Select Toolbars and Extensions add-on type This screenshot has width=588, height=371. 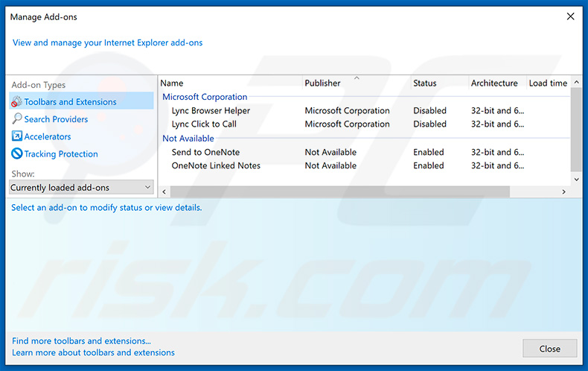click(81, 101)
